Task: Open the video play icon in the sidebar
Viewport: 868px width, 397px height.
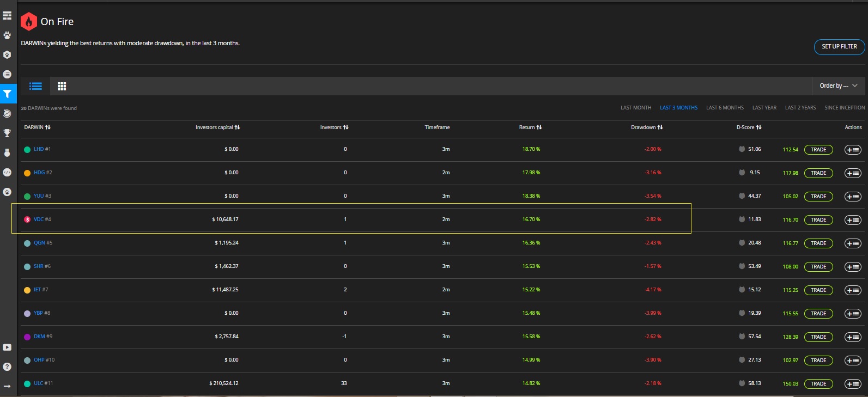Action: [7, 347]
